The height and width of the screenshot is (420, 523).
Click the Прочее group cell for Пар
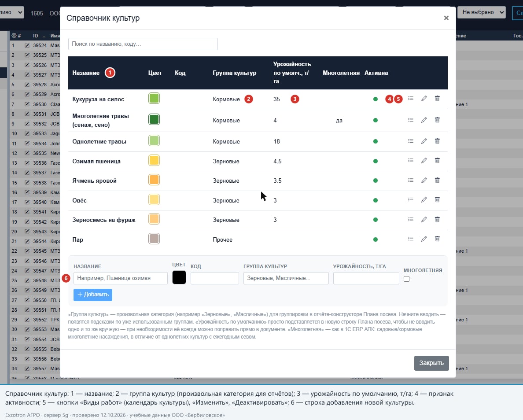[222, 239]
